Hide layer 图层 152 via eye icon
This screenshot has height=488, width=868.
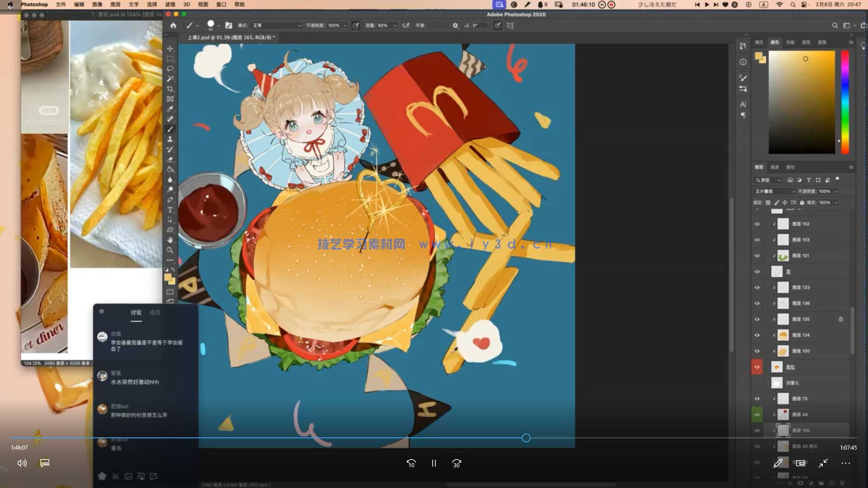click(757, 224)
